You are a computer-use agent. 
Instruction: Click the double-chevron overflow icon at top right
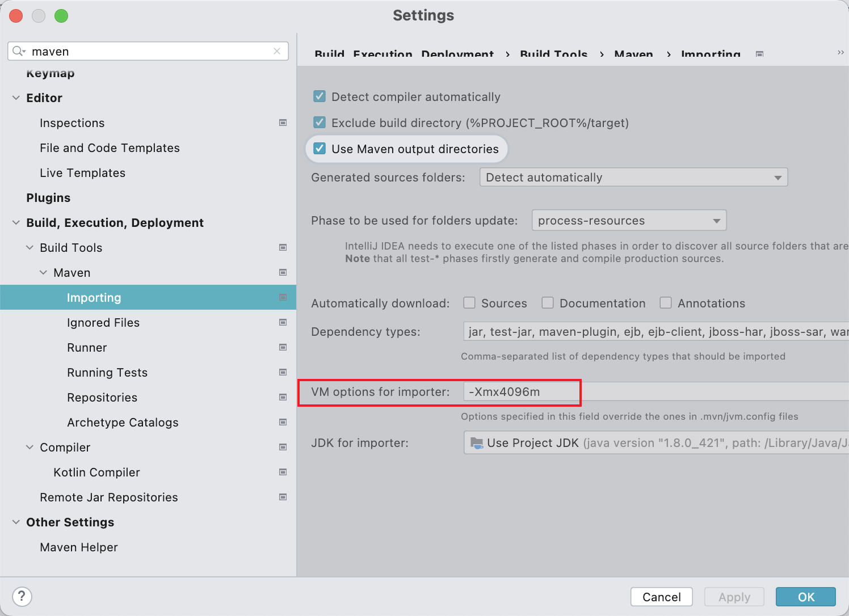pyautogui.click(x=840, y=53)
